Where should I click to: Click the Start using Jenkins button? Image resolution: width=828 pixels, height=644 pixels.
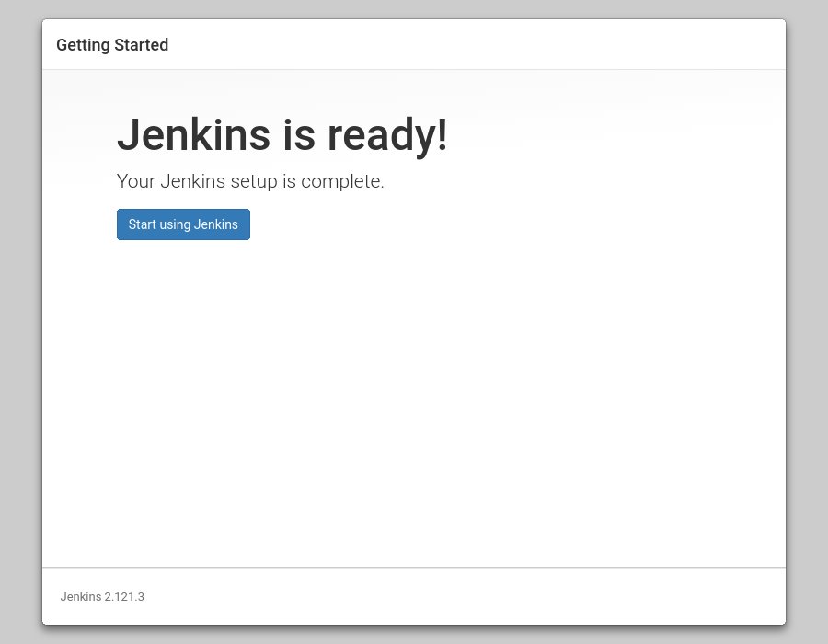(183, 224)
